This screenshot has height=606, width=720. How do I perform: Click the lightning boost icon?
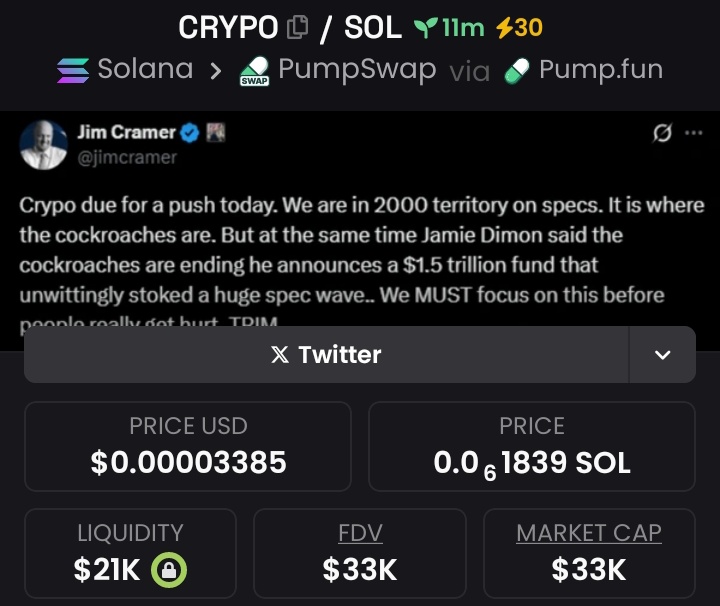click(x=504, y=28)
